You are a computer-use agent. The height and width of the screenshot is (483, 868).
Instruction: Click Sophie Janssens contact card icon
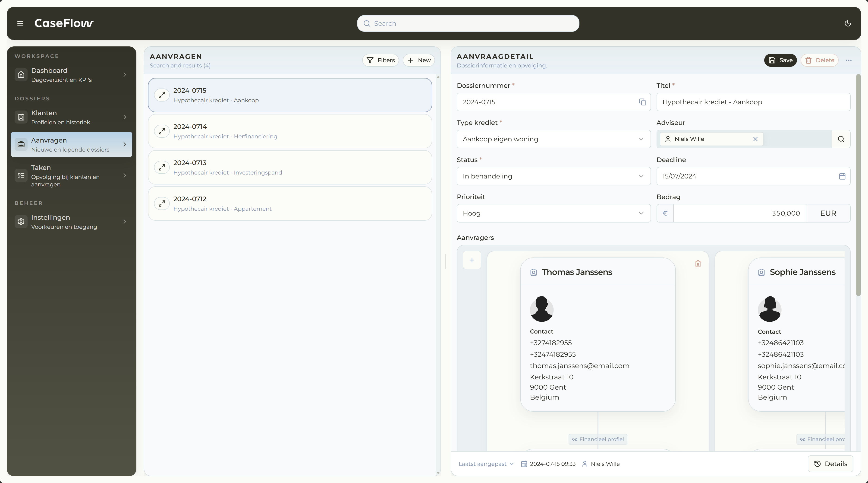click(x=761, y=273)
